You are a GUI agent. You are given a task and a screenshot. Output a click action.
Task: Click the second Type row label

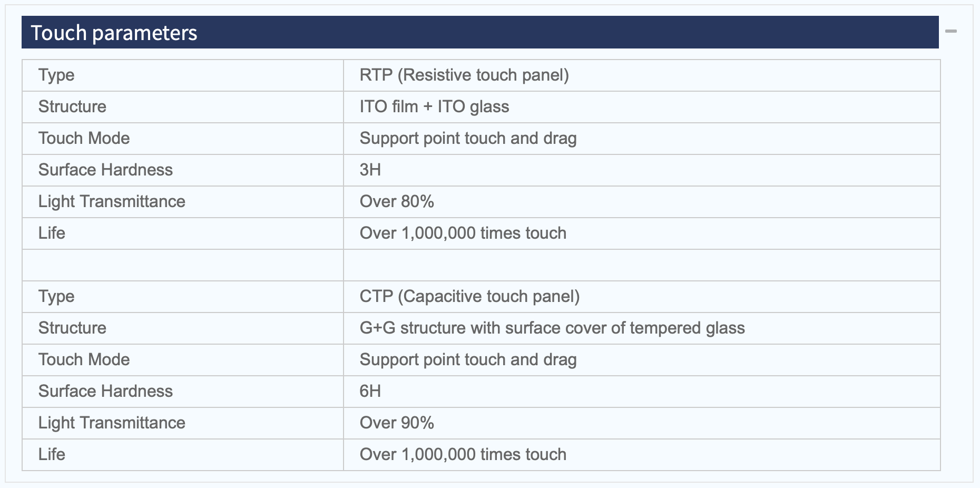(x=56, y=297)
